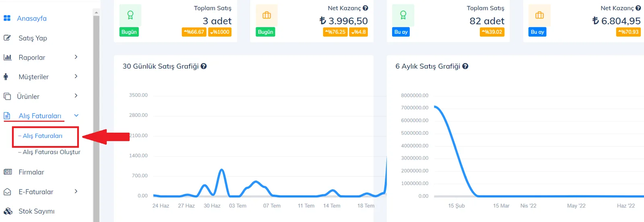Expand the Raporlar menu chevron
The image size is (644, 222).
[76, 57]
